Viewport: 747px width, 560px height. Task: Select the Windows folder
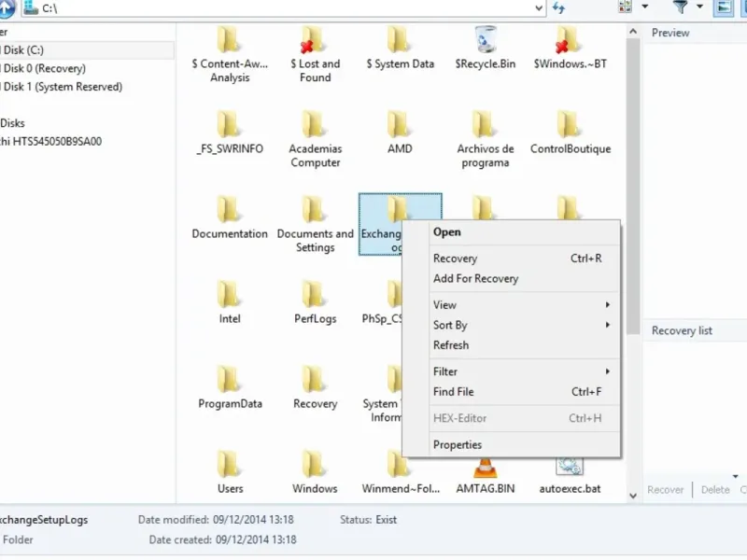[x=315, y=472]
